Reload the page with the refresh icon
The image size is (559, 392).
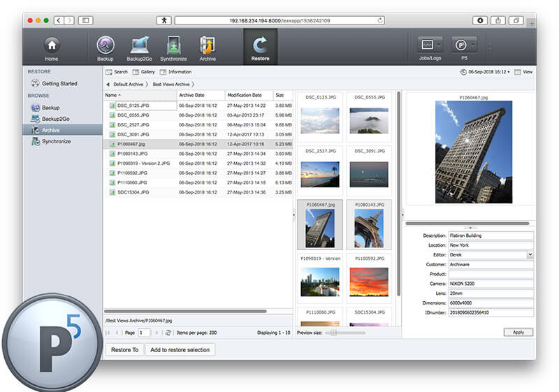[x=380, y=21]
